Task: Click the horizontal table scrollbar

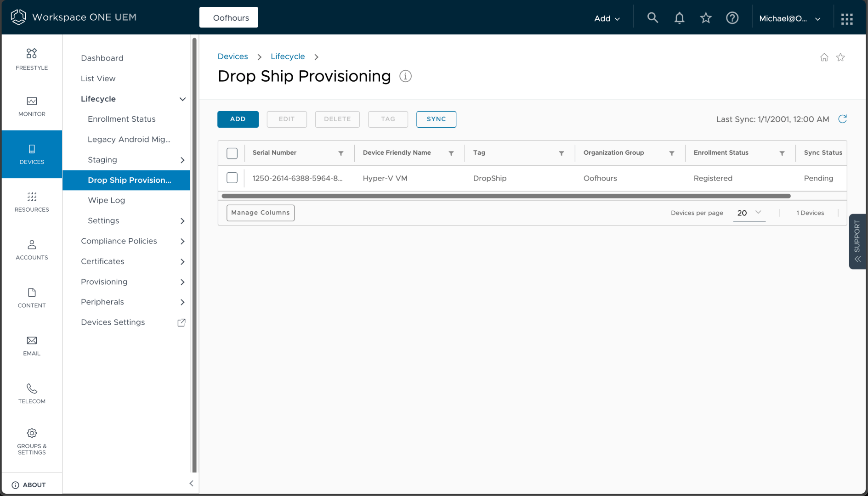Action: pos(505,196)
